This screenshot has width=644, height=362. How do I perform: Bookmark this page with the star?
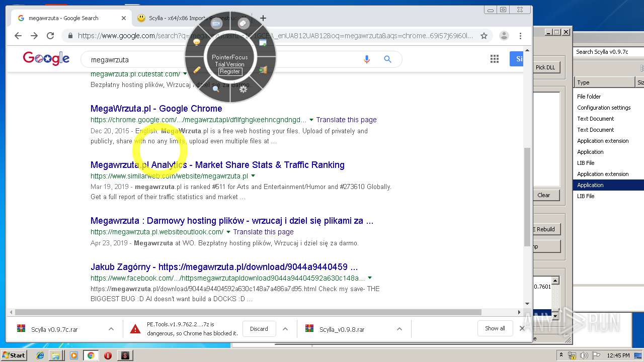click(x=484, y=36)
